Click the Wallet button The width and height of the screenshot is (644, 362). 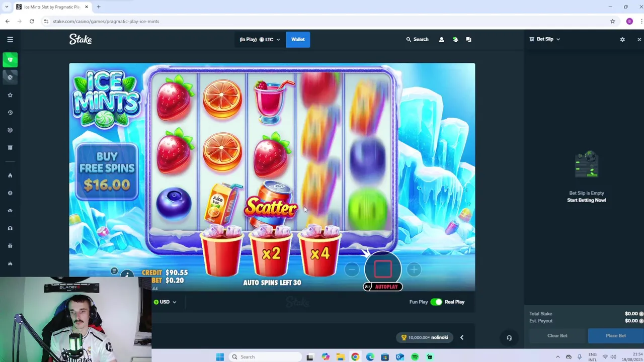[298, 39]
